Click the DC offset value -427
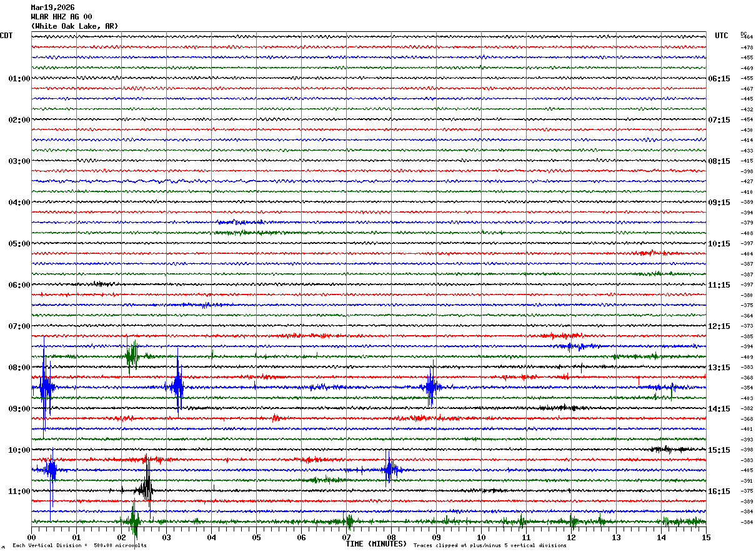756x554 pixels. [747, 181]
